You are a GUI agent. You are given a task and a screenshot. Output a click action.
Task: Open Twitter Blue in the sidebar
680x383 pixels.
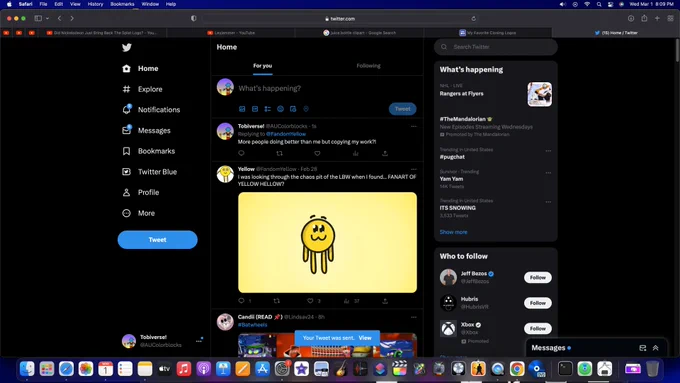[149, 172]
